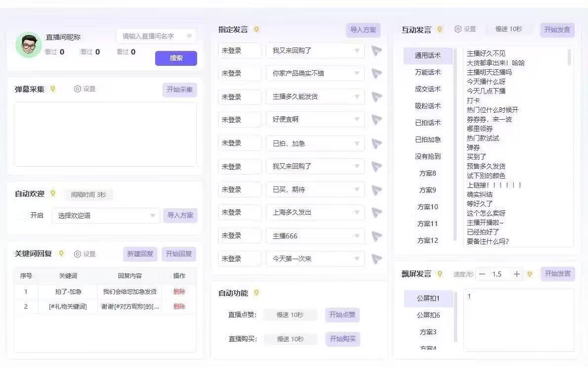Click 开始点赞 button for live likes
The width and height of the screenshot is (588, 367).
pyautogui.click(x=342, y=315)
